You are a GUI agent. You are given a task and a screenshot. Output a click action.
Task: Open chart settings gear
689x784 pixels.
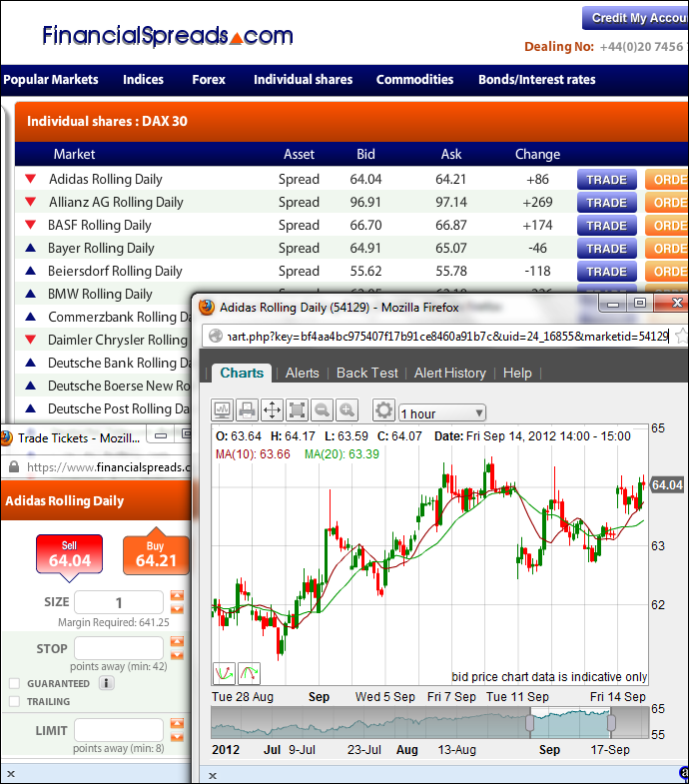pos(383,410)
